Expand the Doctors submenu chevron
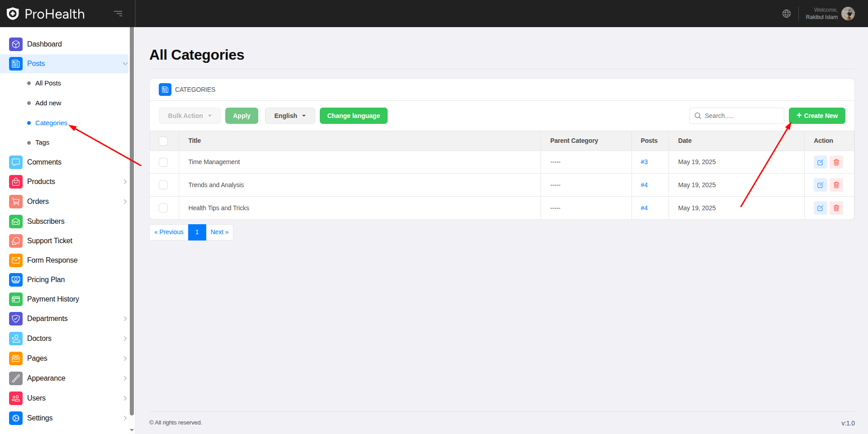868x434 pixels. pos(125,339)
